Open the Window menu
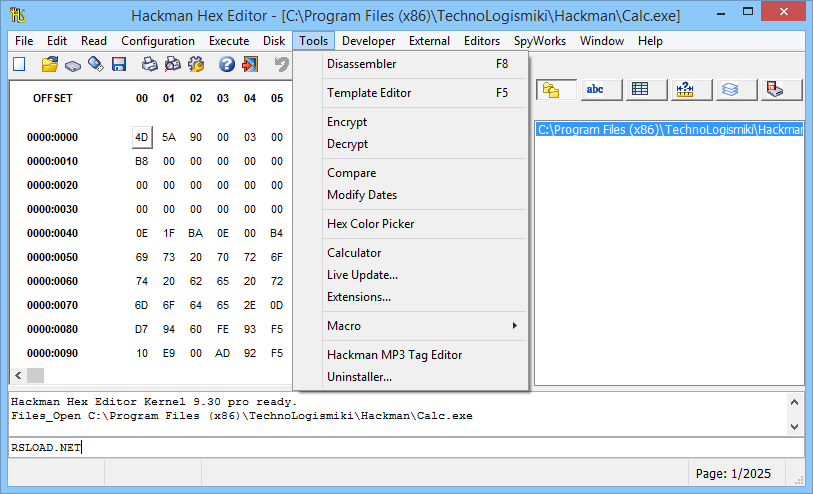 [x=601, y=41]
